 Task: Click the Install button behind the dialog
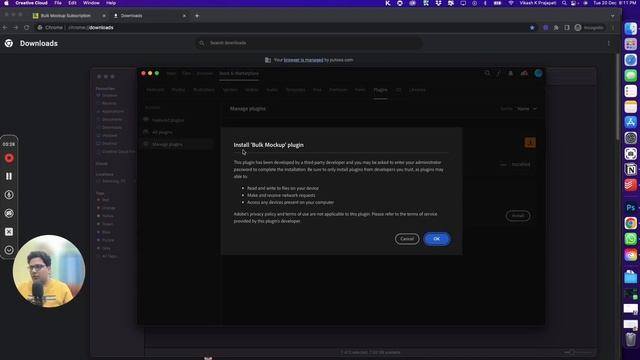coord(518,216)
